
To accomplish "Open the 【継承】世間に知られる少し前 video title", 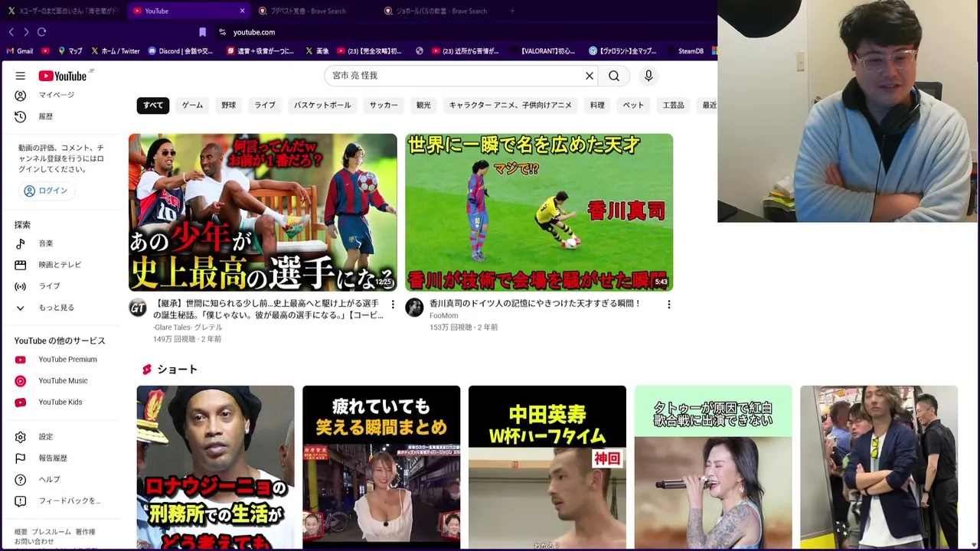I will point(268,309).
